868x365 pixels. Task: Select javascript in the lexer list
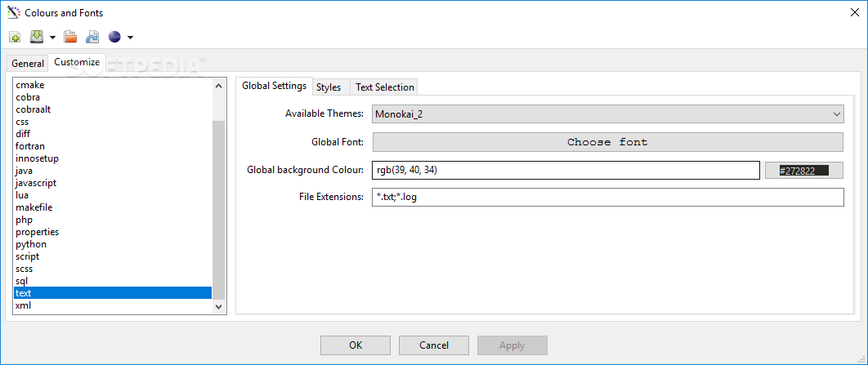pyautogui.click(x=112, y=183)
